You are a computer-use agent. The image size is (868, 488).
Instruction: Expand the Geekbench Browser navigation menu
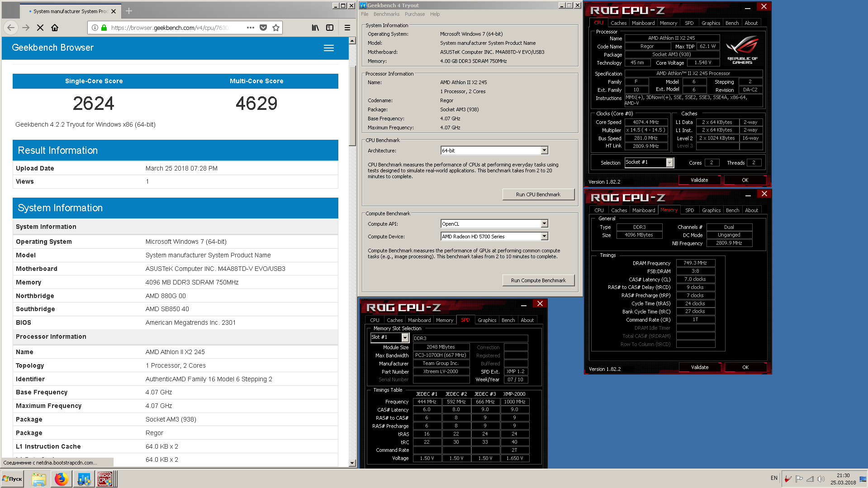click(x=329, y=48)
